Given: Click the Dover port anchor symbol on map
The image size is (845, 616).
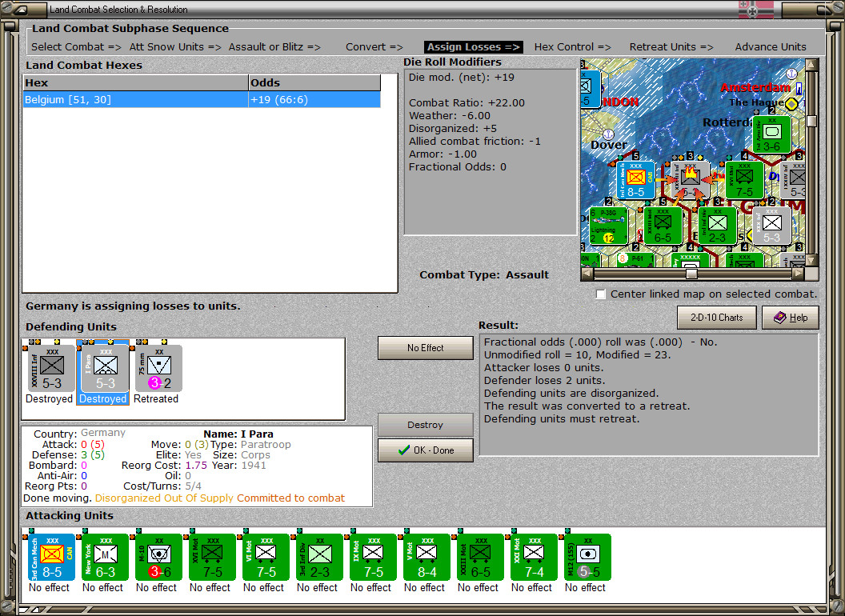Looking at the screenshot, I should [608, 134].
